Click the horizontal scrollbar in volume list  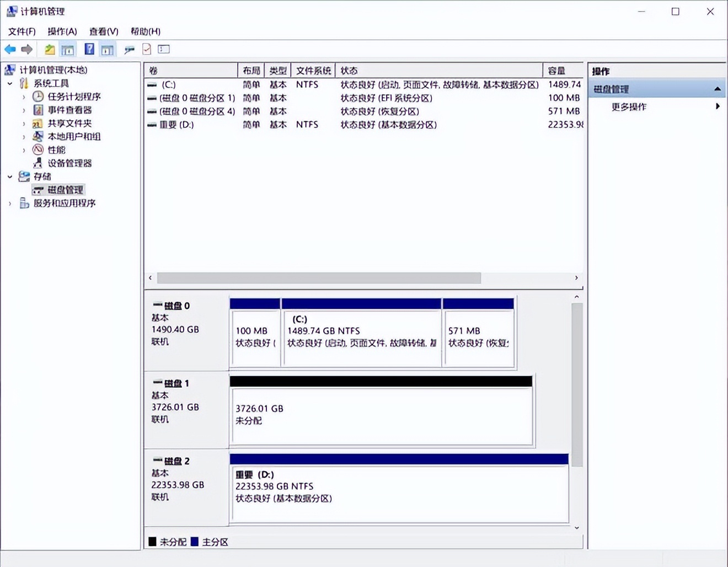coord(319,278)
